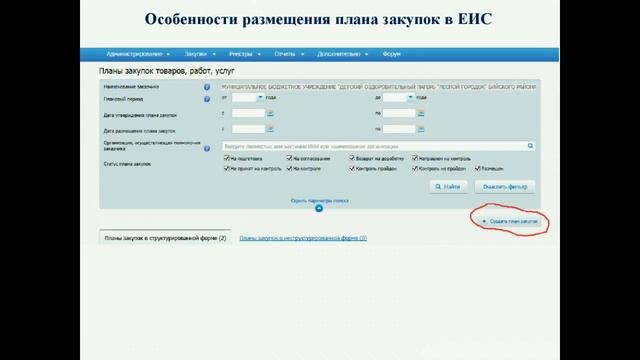Image resolution: width=640 pixels, height=360 pixels.
Task: Focus the plan approval end date field
Action: [399, 113]
